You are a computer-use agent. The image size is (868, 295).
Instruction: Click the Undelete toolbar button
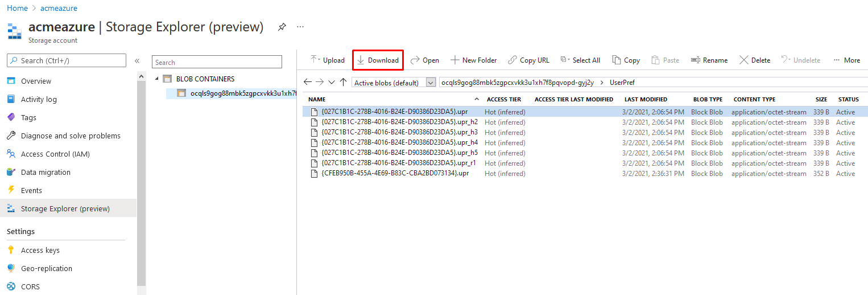pos(800,60)
